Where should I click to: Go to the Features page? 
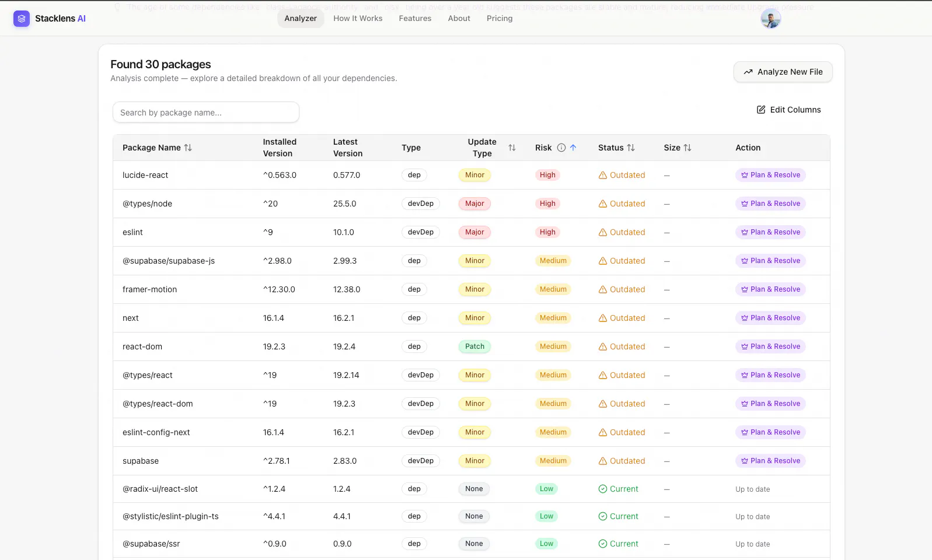click(415, 19)
